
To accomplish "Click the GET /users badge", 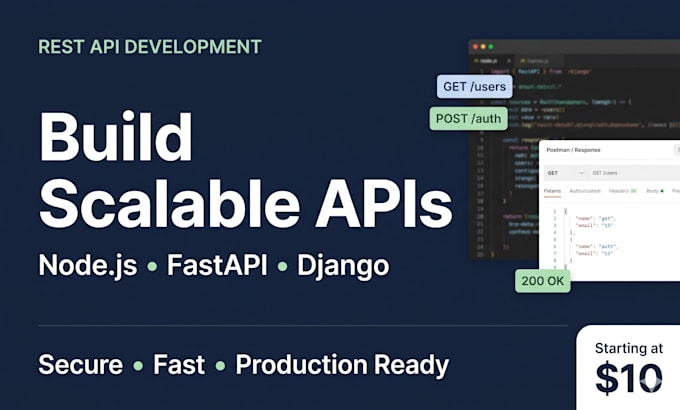I will 474,86.
